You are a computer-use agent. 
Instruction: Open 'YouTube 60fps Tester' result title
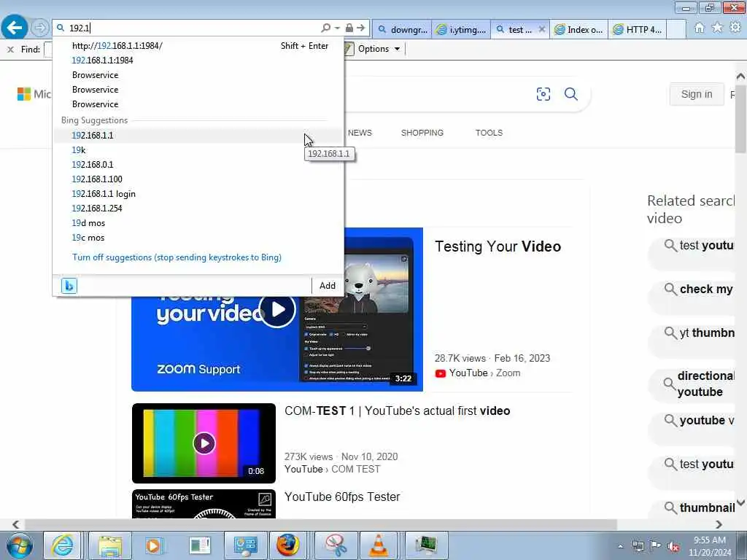point(342,497)
